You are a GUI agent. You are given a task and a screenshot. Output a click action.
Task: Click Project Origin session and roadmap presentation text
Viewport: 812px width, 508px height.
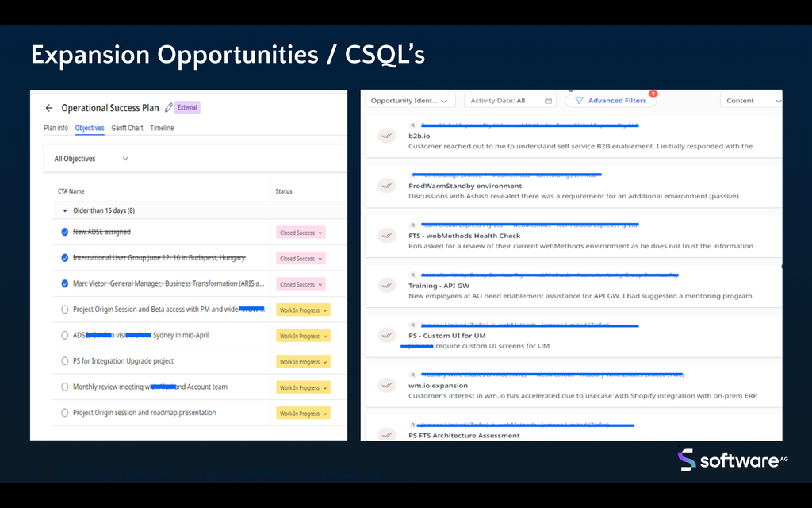point(144,413)
